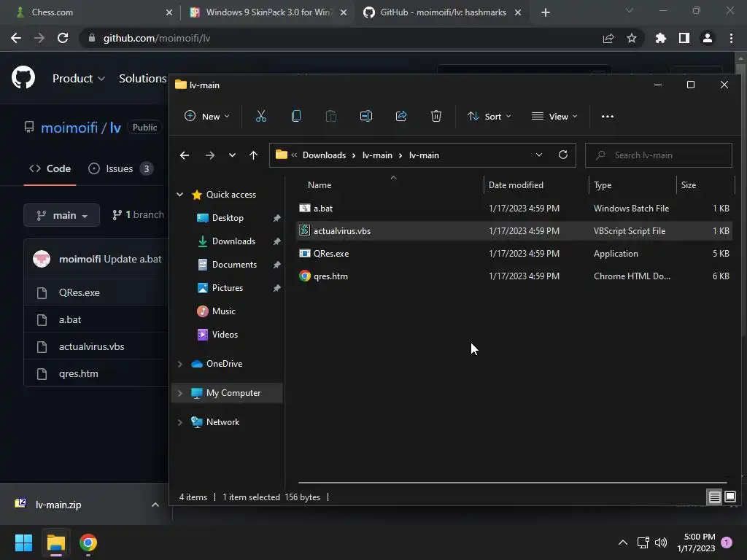Open lv-main.zip download options arrow
This screenshot has width=747, height=560.
pyautogui.click(x=155, y=505)
